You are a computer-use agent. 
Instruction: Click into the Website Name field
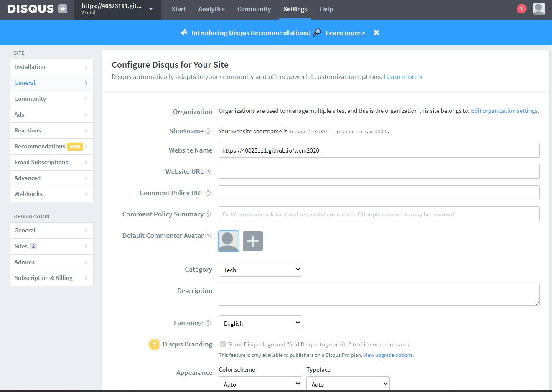(x=379, y=150)
